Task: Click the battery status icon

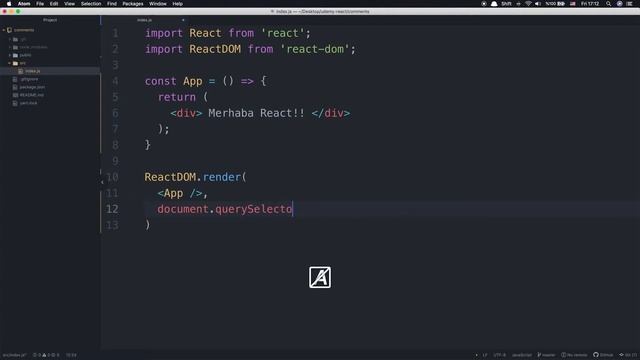Action: point(561,4)
